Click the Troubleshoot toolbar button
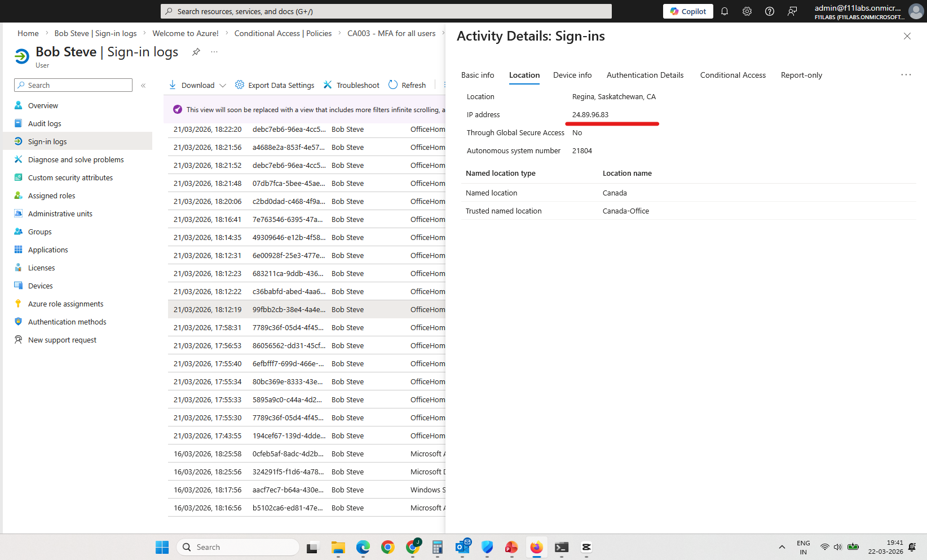The image size is (927, 560). tap(351, 85)
